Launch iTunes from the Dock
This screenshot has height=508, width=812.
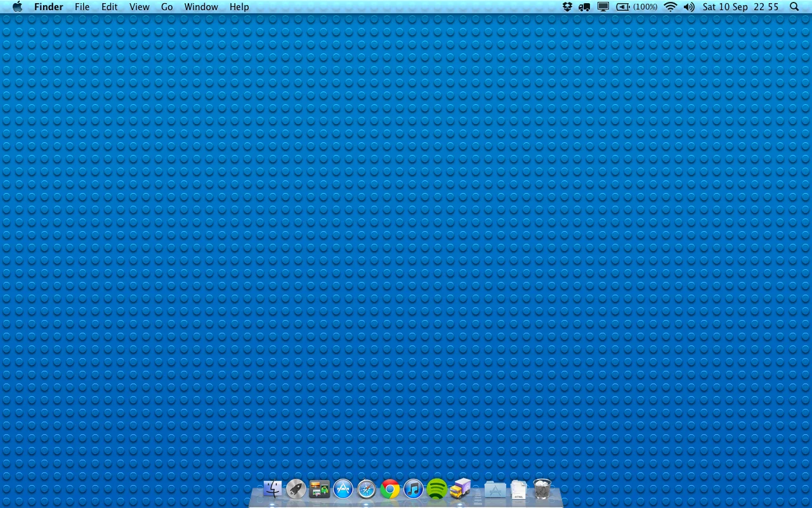pyautogui.click(x=414, y=489)
